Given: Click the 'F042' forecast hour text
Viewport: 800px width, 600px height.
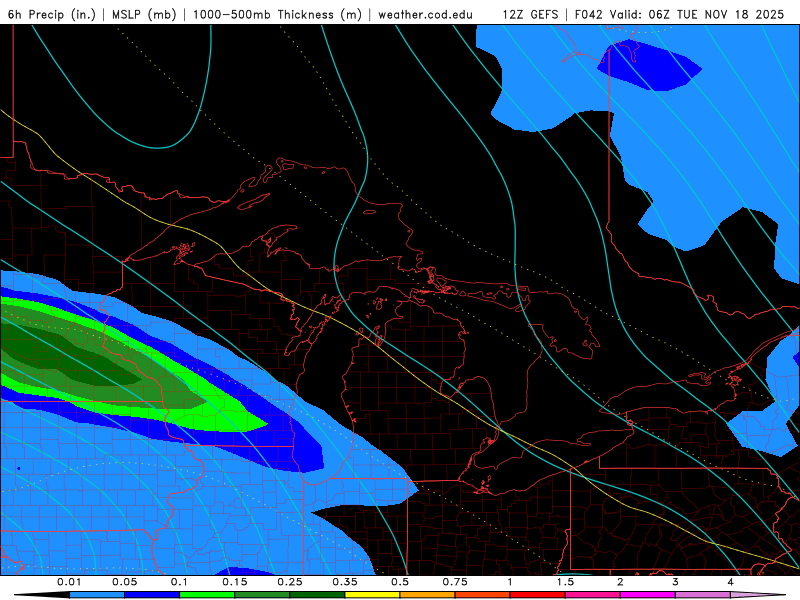Looking at the screenshot, I should pyautogui.click(x=588, y=14).
